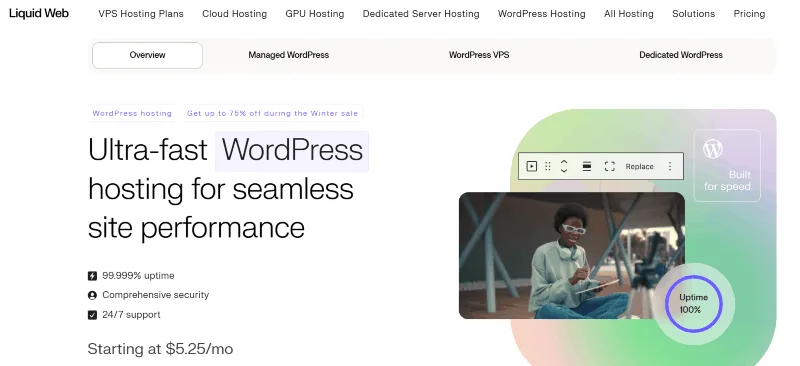The width and height of the screenshot is (800, 366).
Task: Click the highlighted WordPress word in headline
Action: [292, 151]
